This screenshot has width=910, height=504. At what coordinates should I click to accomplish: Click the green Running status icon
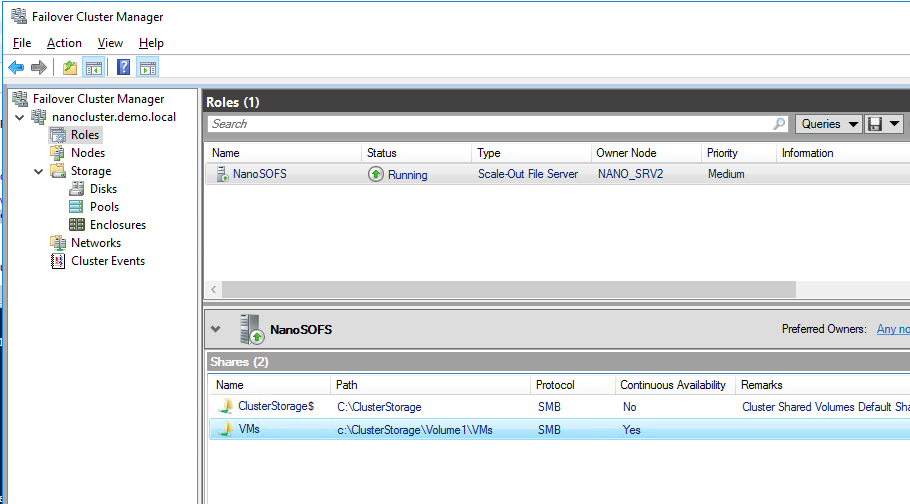coord(375,174)
